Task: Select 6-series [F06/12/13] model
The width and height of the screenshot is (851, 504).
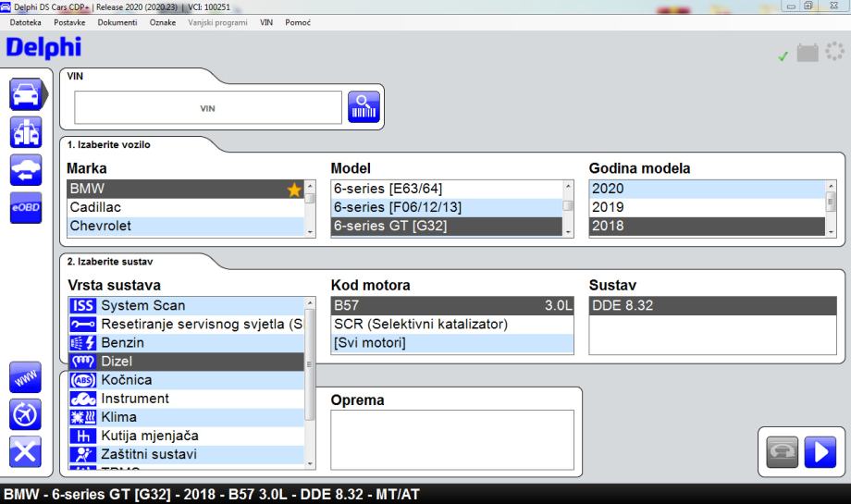Action: coord(447,207)
